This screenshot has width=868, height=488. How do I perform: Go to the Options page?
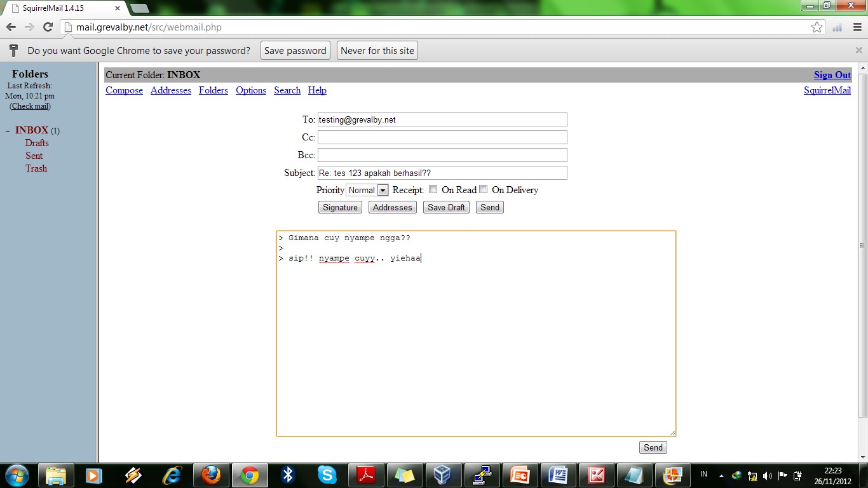(x=250, y=90)
